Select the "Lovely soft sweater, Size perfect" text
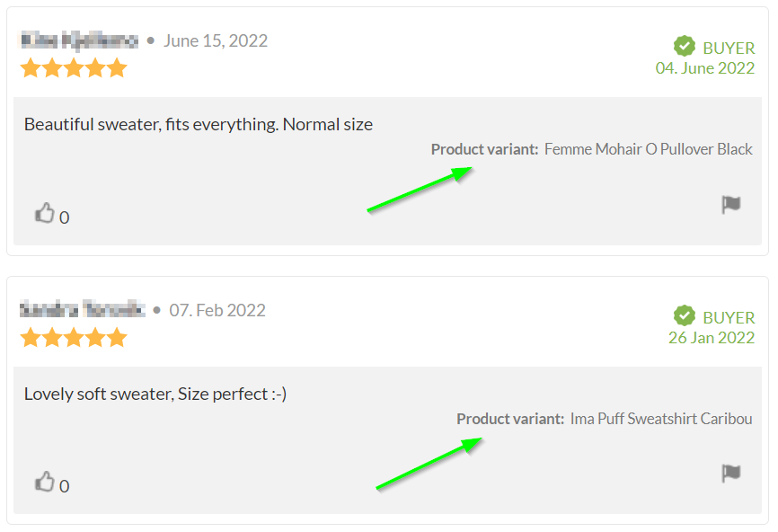778x532 pixels. (x=155, y=394)
